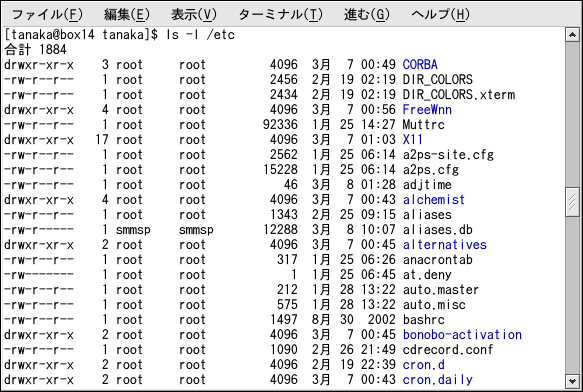Screen dimensions: 583x392
Task: Click the scrollbar track above the thumb
Action: (x=572, y=115)
